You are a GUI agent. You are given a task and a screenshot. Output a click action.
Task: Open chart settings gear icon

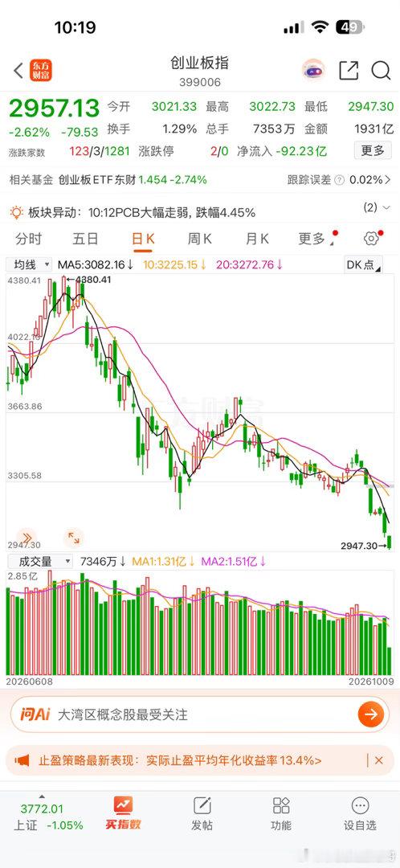(x=370, y=239)
